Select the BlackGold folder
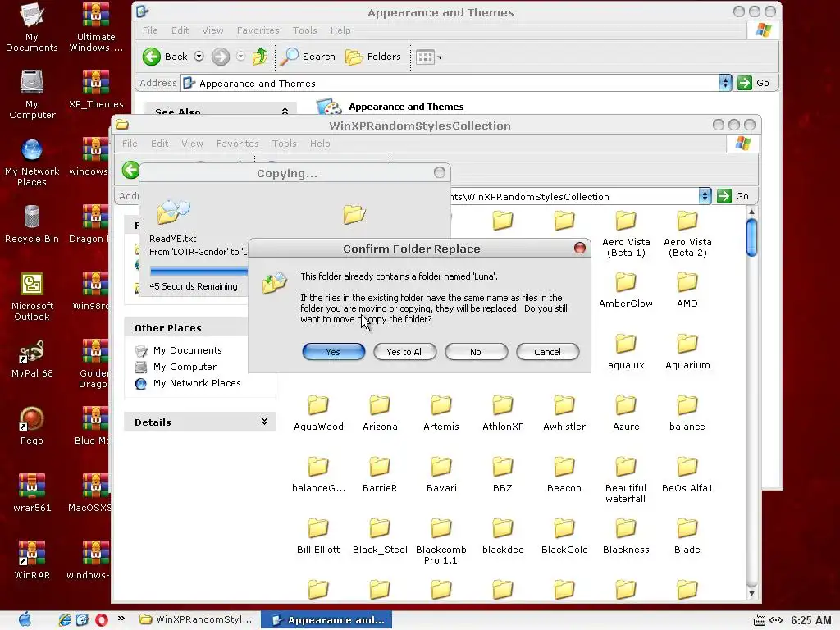Viewport: 840px width, 630px height. click(564, 536)
